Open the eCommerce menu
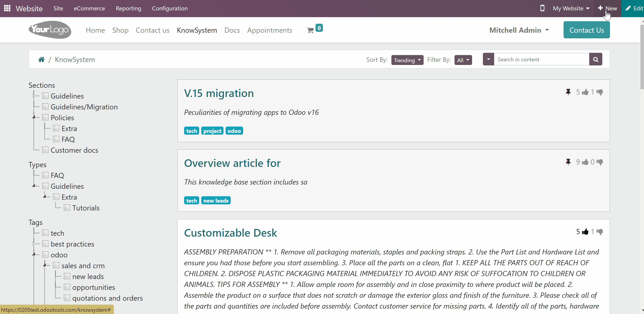The image size is (644, 314). pyautogui.click(x=89, y=9)
